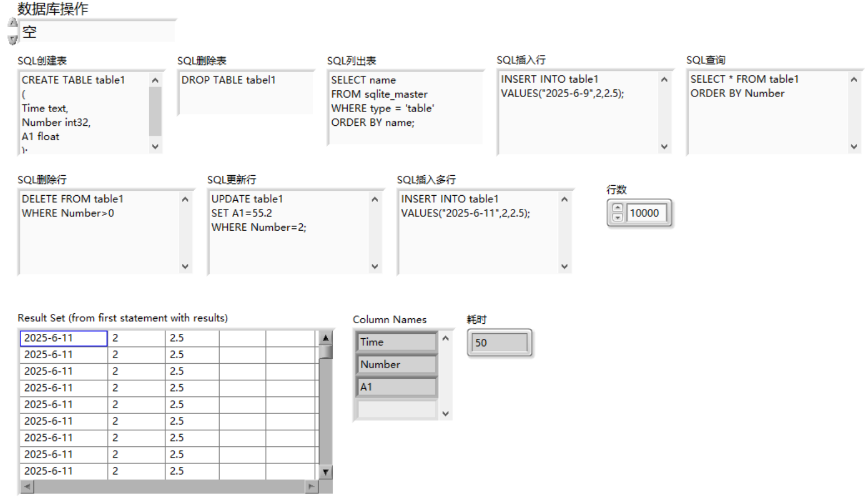The image size is (865, 504).
Task: Select the Time entry in Column Names
Action: (x=395, y=342)
